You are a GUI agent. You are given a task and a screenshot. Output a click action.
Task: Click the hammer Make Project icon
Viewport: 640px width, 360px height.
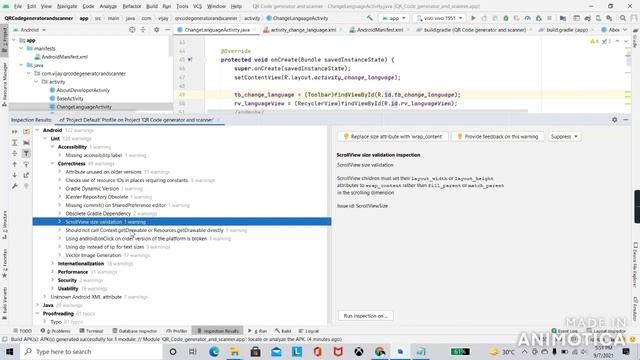click(369, 18)
